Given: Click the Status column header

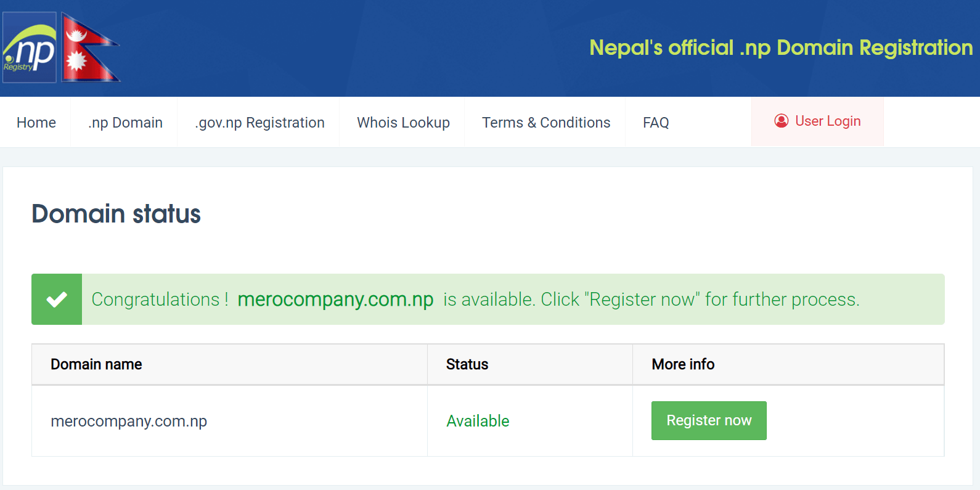Looking at the screenshot, I should (x=467, y=364).
